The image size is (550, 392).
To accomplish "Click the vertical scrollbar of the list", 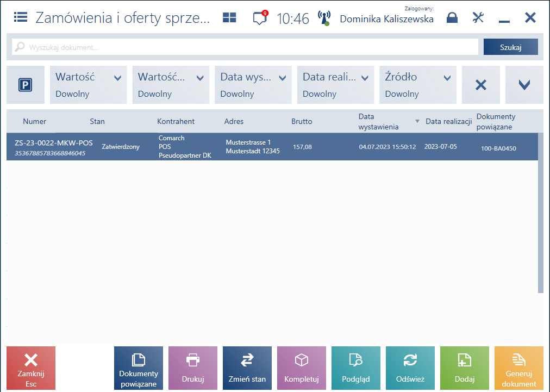I will 541,213.
